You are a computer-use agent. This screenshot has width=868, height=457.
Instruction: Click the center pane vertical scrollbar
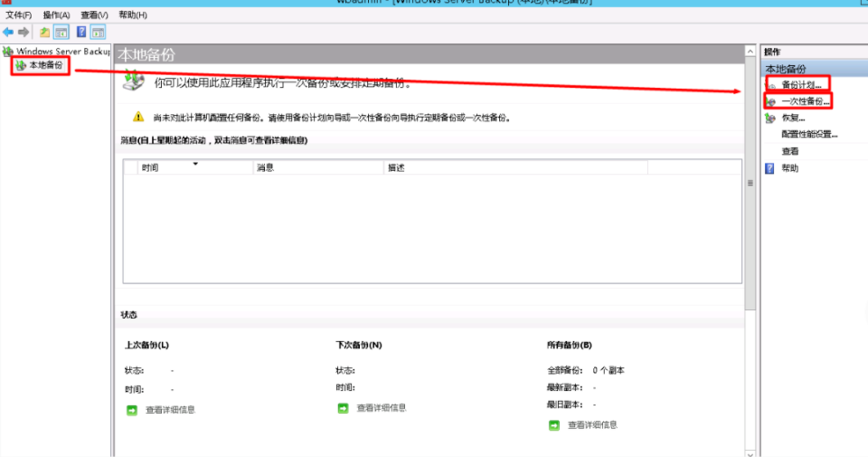click(x=750, y=271)
